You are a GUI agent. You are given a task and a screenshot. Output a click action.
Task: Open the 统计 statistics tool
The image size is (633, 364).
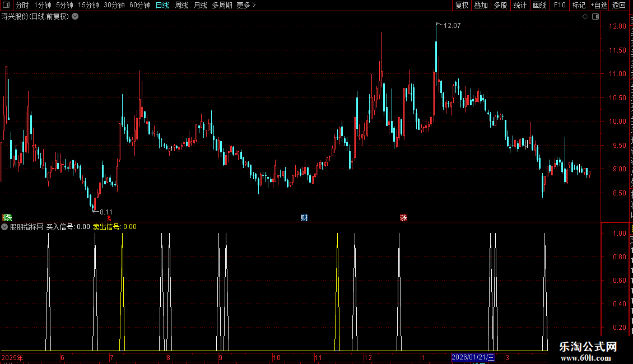pyautogui.click(x=520, y=5)
